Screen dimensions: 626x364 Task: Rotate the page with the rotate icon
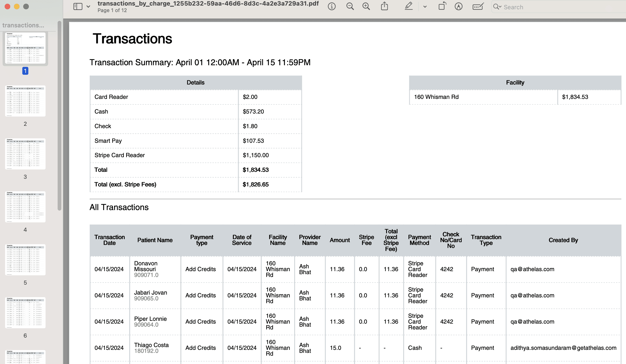pos(442,6)
